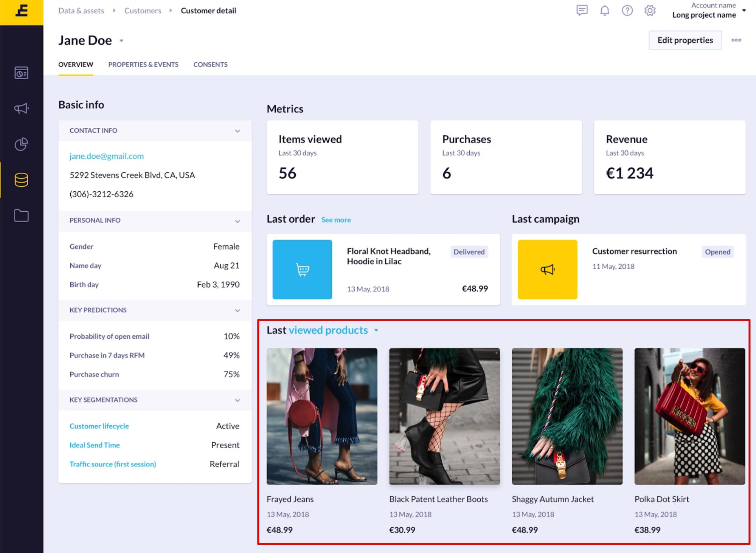Click the notifications bell icon

[605, 11]
